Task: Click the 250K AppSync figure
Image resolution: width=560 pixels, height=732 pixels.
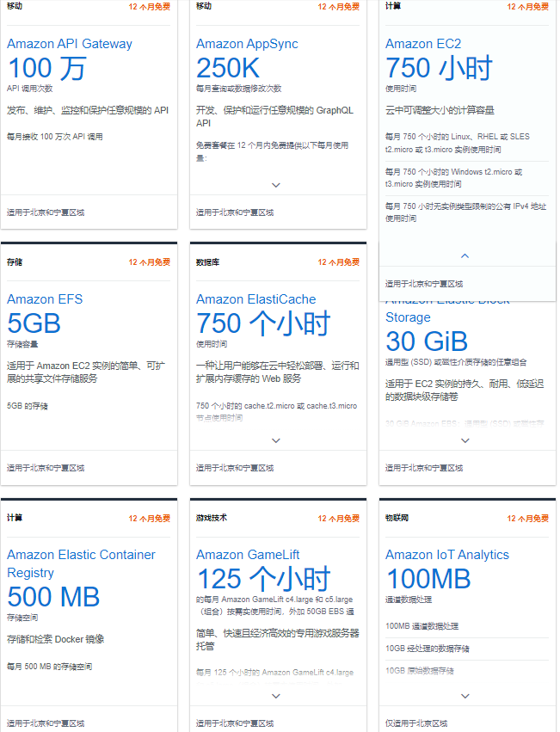Action: coord(228,68)
